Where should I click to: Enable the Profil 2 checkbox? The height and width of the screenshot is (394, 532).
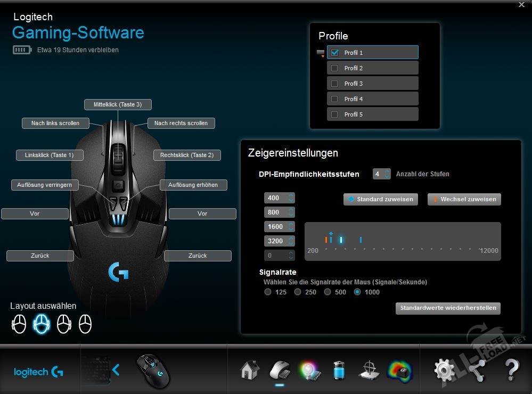click(x=334, y=68)
